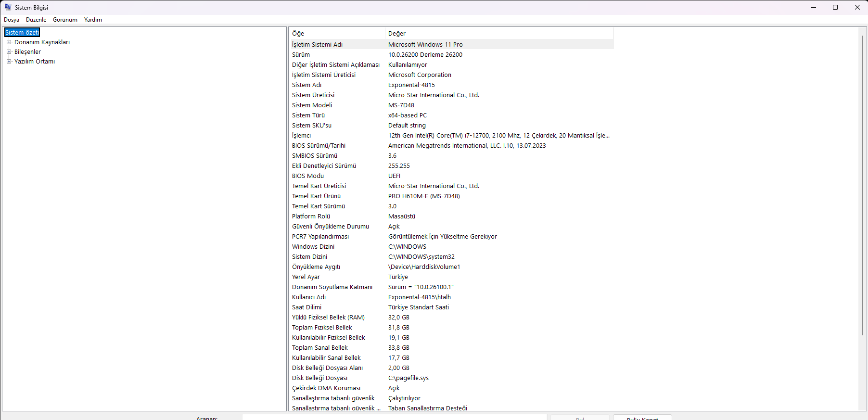
Task: Select value Microsoft Windows 11 Pro
Action: point(425,44)
